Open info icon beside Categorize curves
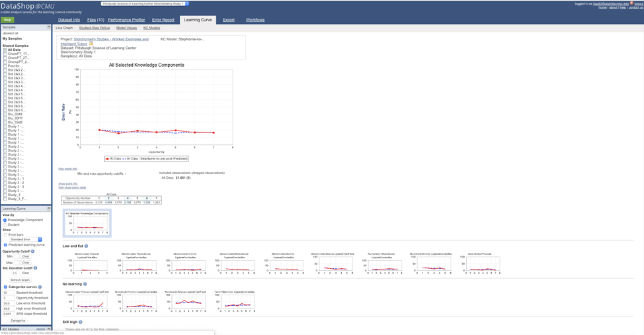Viewport: 644px width, 335px height. point(40,287)
